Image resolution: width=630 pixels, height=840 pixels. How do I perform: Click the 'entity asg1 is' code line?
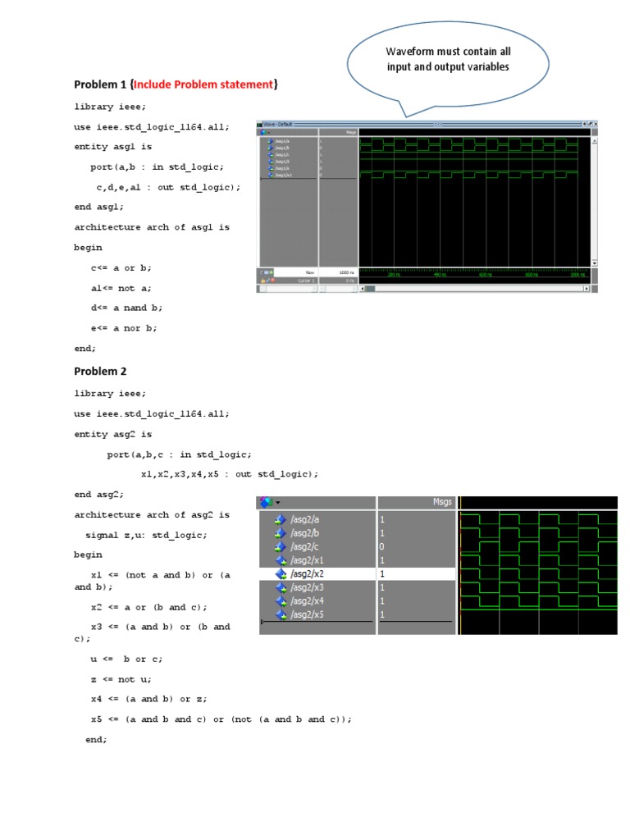point(113,147)
